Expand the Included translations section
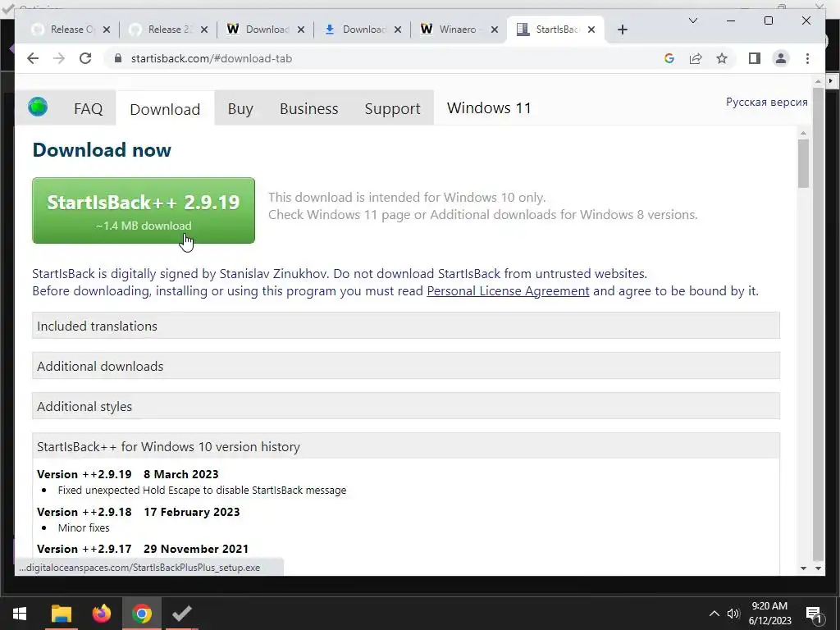 point(406,326)
